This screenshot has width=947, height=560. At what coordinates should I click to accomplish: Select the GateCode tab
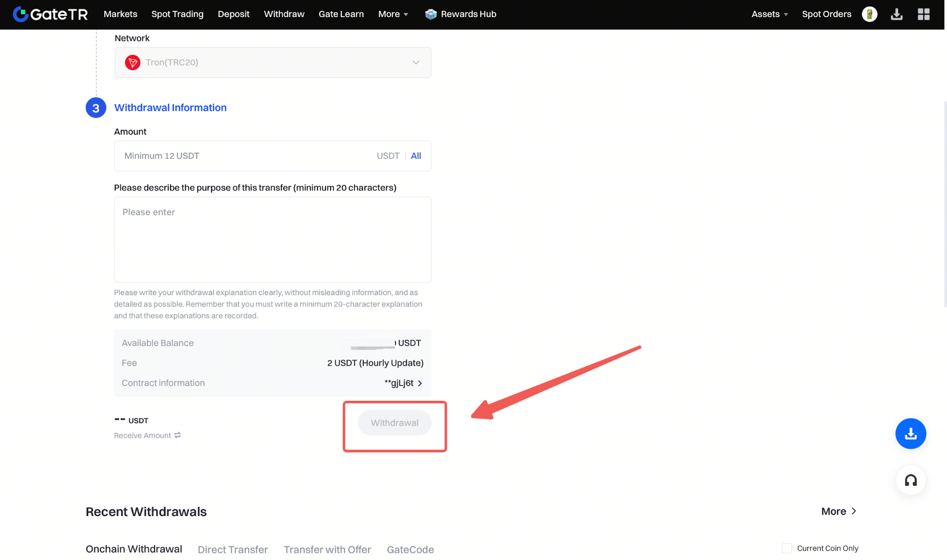point(410,550)
